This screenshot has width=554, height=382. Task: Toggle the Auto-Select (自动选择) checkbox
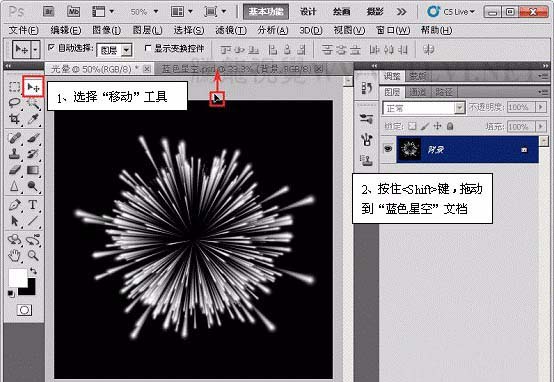[52, 47]
